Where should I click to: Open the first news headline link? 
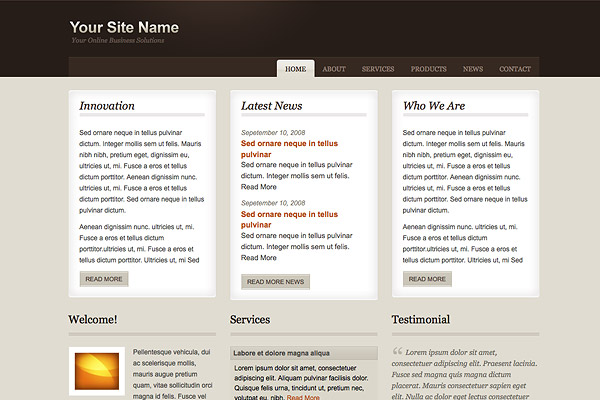pyautogui.click(x=289, y=149)
